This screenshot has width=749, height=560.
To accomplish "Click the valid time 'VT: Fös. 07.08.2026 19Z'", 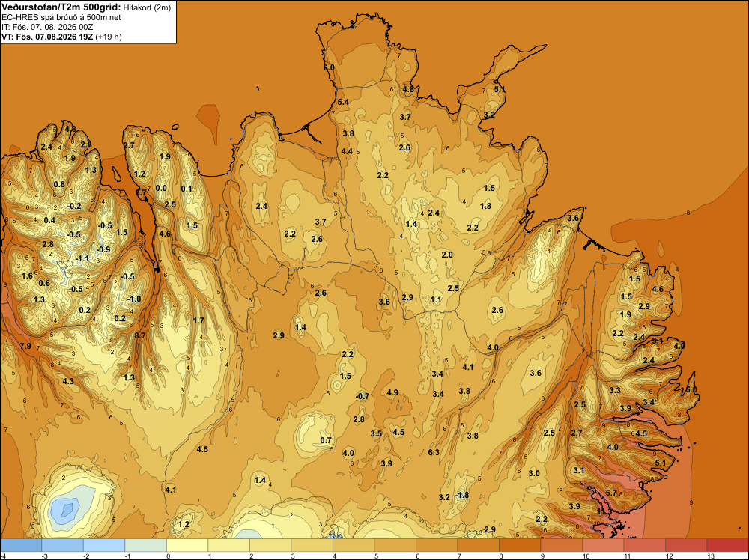I will click(x=47, y=37).
